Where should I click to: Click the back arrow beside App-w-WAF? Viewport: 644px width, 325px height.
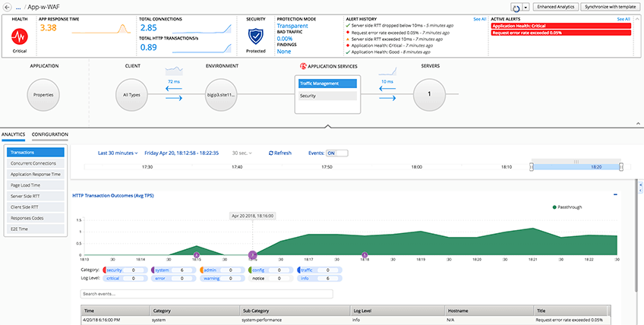[7, 8]
